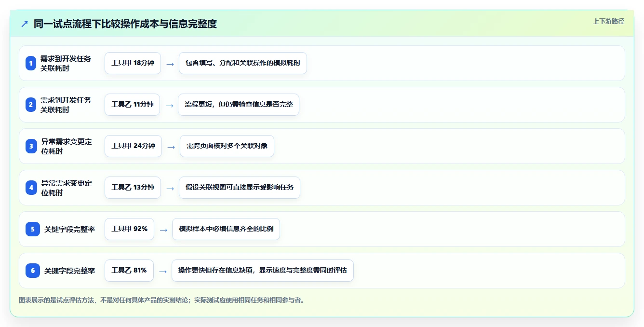Select step number 3 badge

click(x=31, y=146)
